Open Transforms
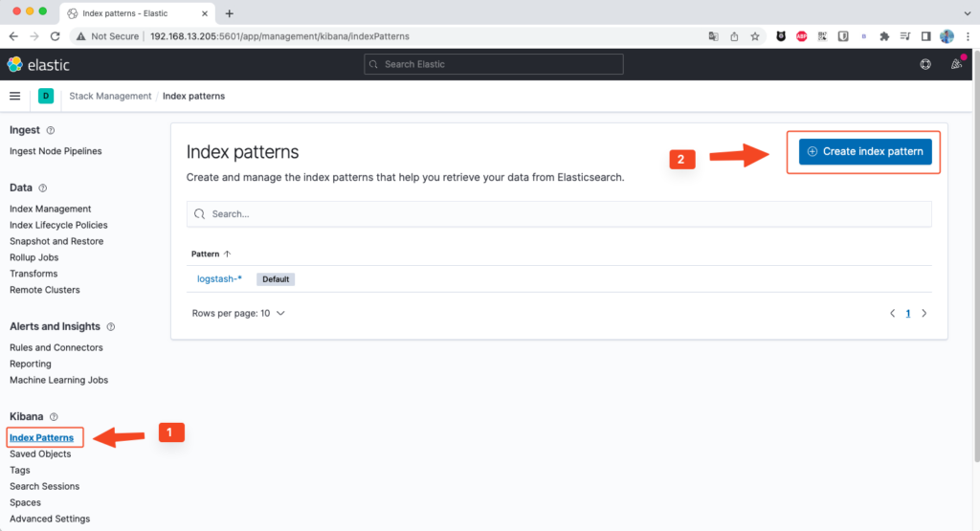This screenshot has width=980, height=531. point(33,274)
